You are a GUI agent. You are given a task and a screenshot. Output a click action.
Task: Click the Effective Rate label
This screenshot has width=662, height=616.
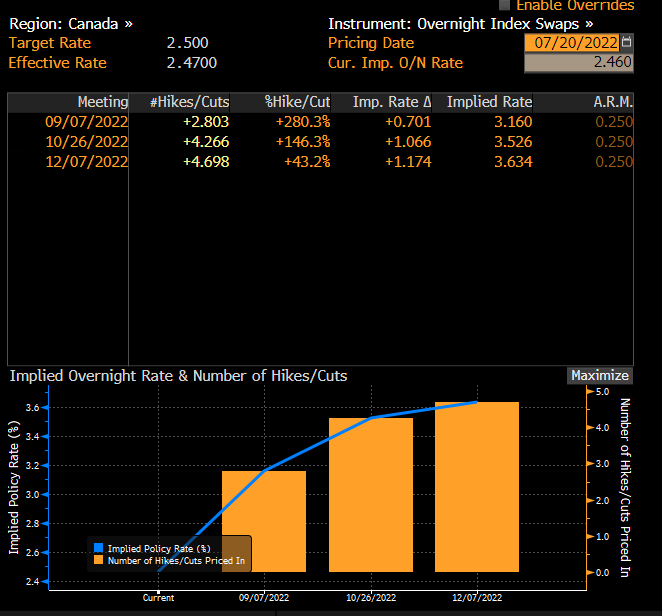tap(57, 63)
